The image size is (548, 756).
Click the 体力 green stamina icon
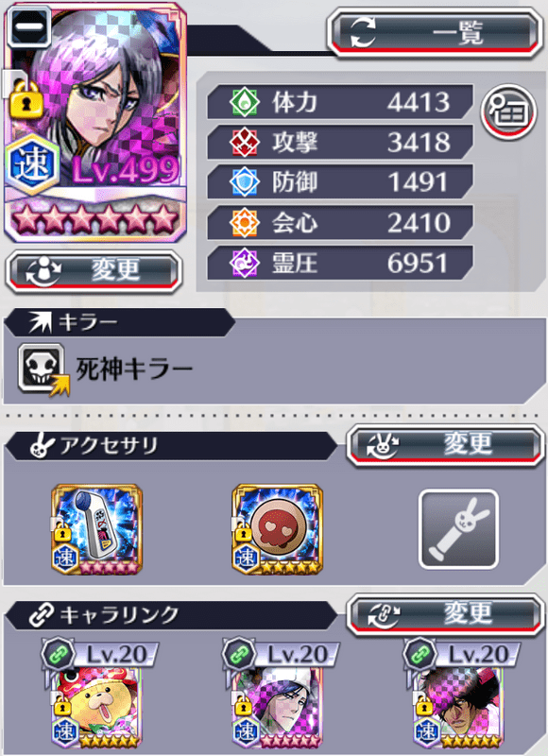click(x=245, y=102)
